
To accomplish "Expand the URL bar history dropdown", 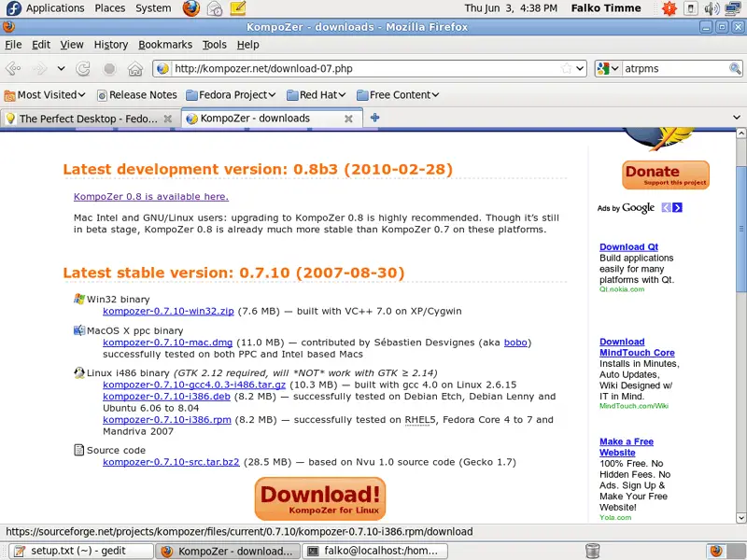I will point(580,68).
